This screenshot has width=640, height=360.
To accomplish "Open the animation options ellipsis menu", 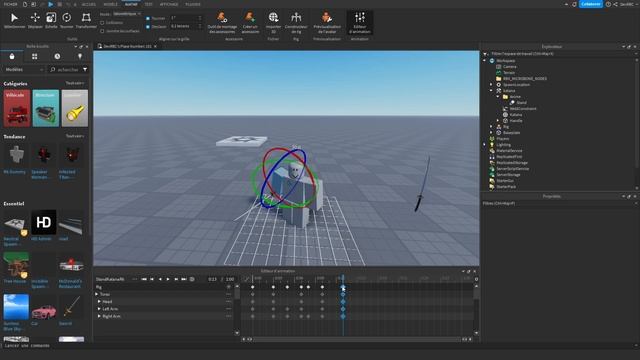I will (x=134, y=279).
